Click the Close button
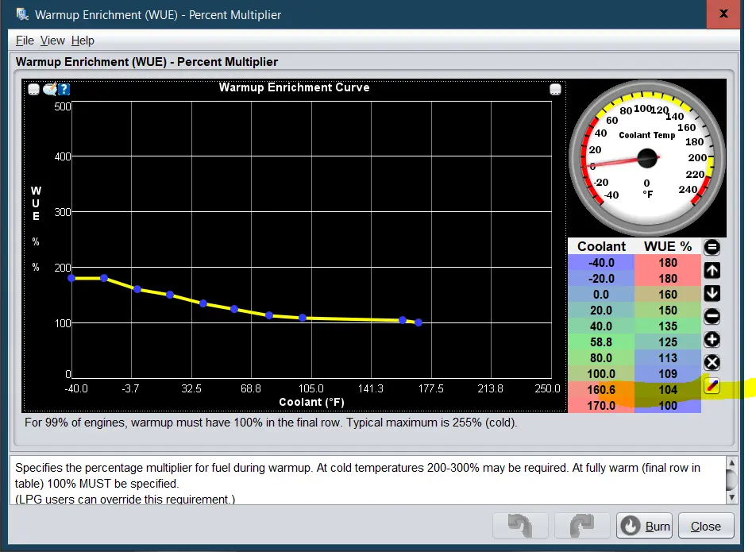The width and height of the screenshot is (756, 552). 706,526
